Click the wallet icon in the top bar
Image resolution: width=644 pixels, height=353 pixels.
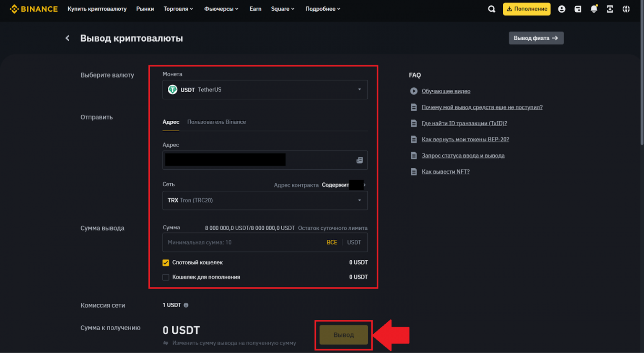(578, 8)
